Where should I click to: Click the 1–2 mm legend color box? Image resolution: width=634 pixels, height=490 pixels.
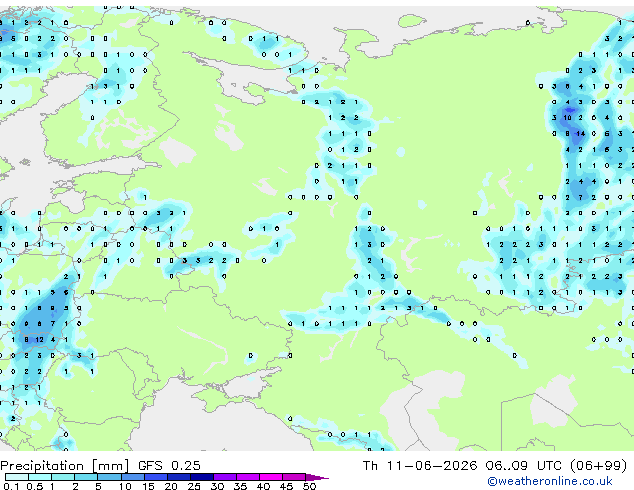click(63, 477)
